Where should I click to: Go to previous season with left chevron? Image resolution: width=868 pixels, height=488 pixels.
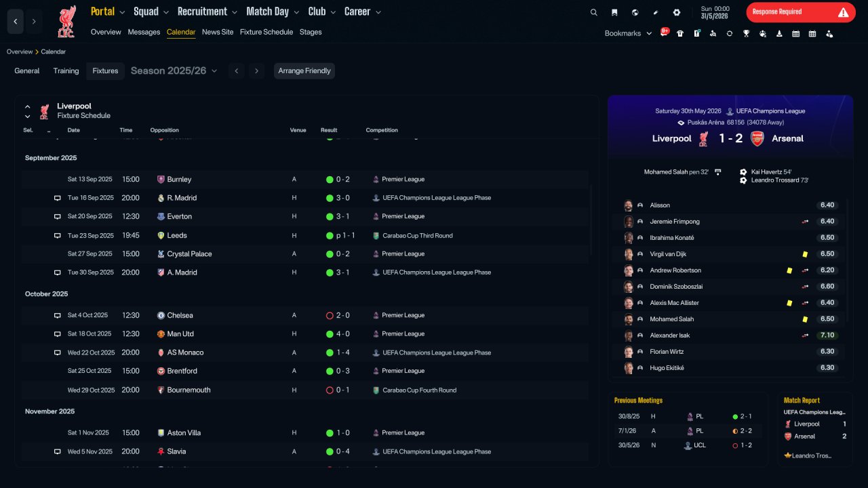tap(236, 71)
